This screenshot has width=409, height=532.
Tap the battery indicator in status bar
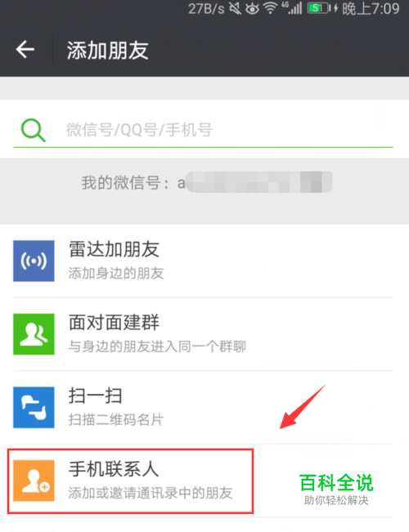(319, 8)
